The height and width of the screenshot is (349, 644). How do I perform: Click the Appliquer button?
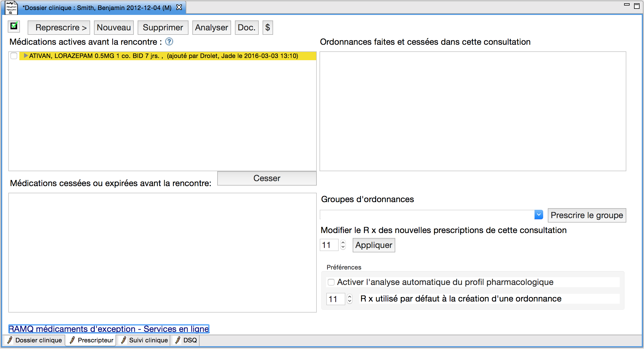(374, 245)
